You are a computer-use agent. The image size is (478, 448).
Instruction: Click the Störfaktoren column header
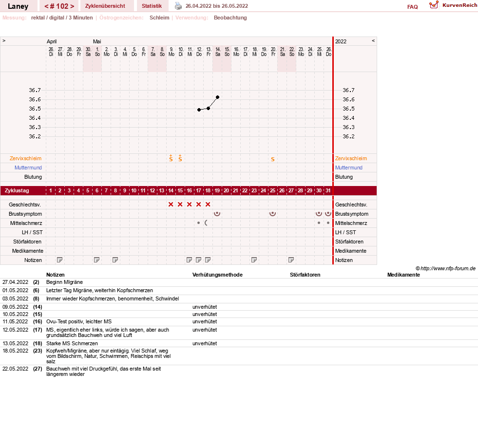(305, 275)
